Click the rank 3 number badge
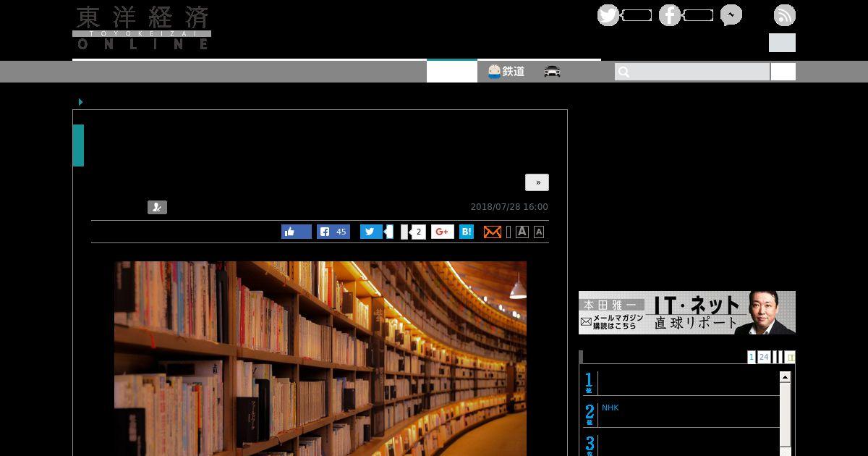The width and height of the screenshot is (868, 456). (590, 445)
